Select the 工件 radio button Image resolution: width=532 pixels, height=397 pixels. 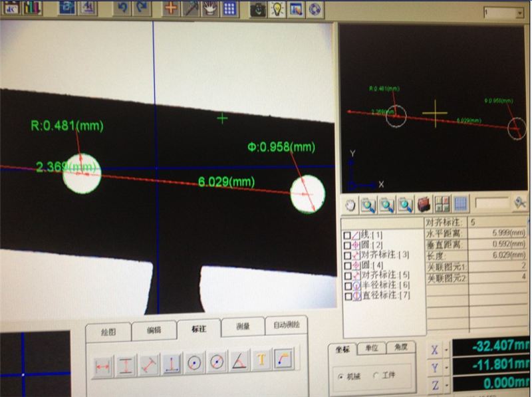(x=376, y=375)
